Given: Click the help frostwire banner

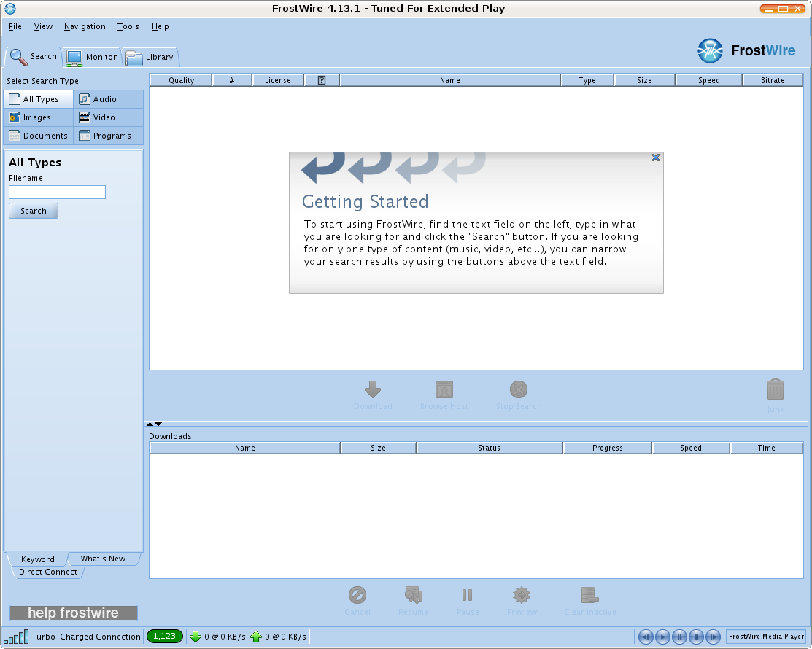Looking at the screenshot, I should 74,613.
